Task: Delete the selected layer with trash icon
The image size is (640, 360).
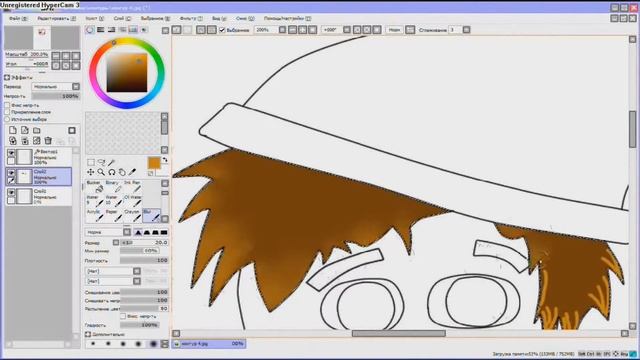Action: click(x=48, y=141)
